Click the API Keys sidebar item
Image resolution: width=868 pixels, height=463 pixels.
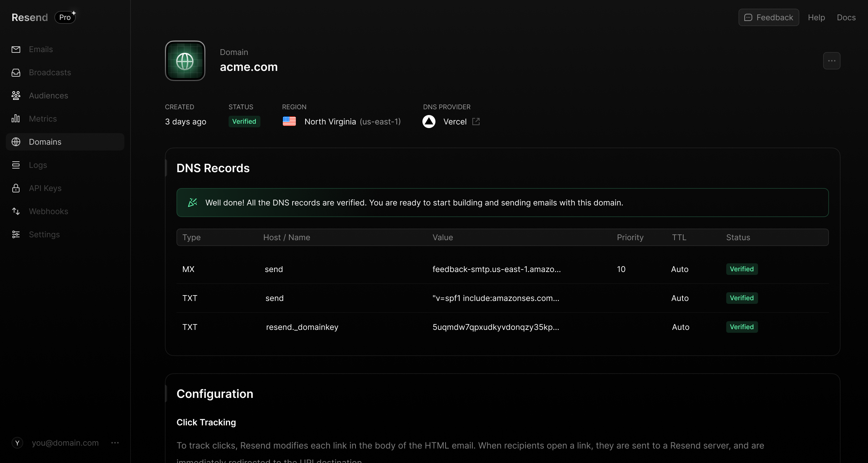click(45, 188)
